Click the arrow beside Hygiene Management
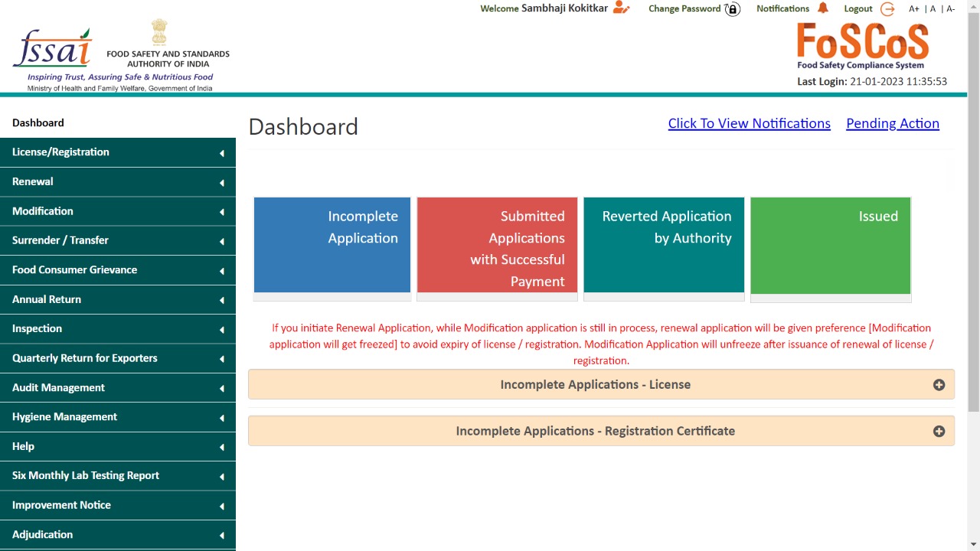The image size is (980, 551). [x=221, y=418]
